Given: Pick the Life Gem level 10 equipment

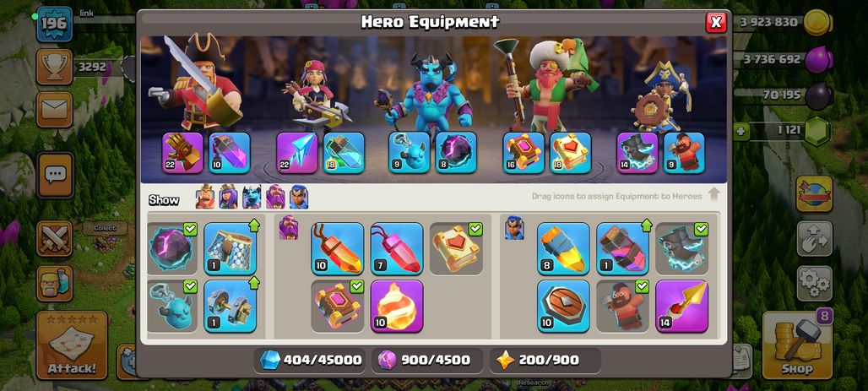Looking at the screenshot, I should click(x=337, y=248).
